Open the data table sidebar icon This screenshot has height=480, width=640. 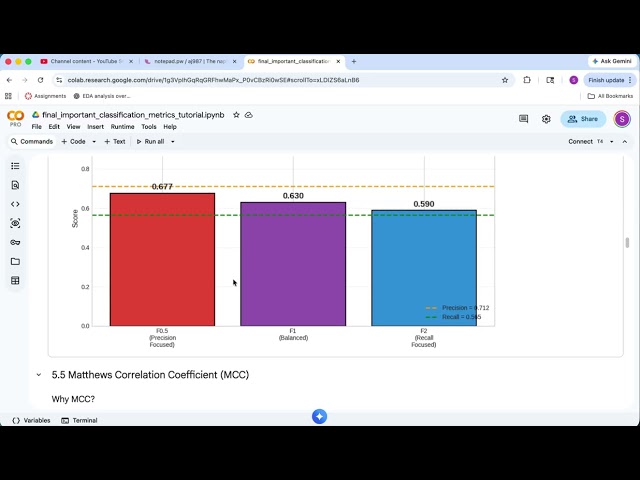(x=15, y=280)
